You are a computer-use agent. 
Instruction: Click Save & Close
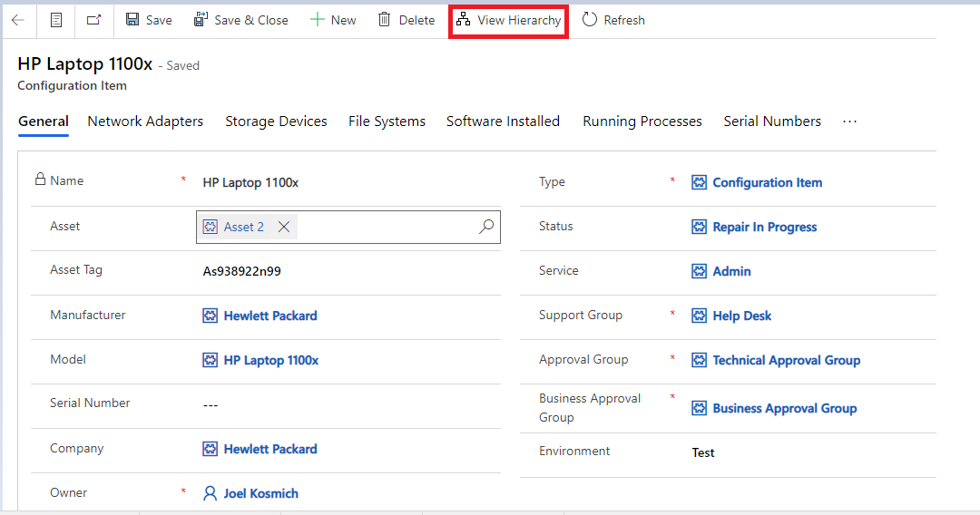(240, 20)
